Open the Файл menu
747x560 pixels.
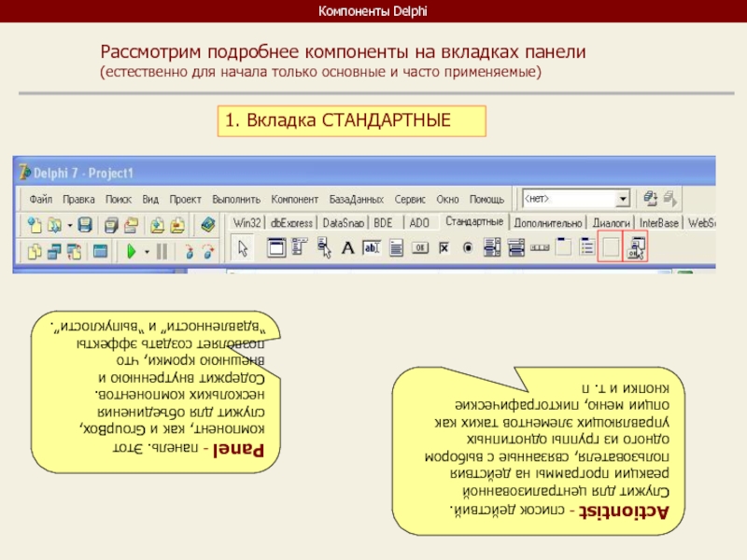pos(40,200)
